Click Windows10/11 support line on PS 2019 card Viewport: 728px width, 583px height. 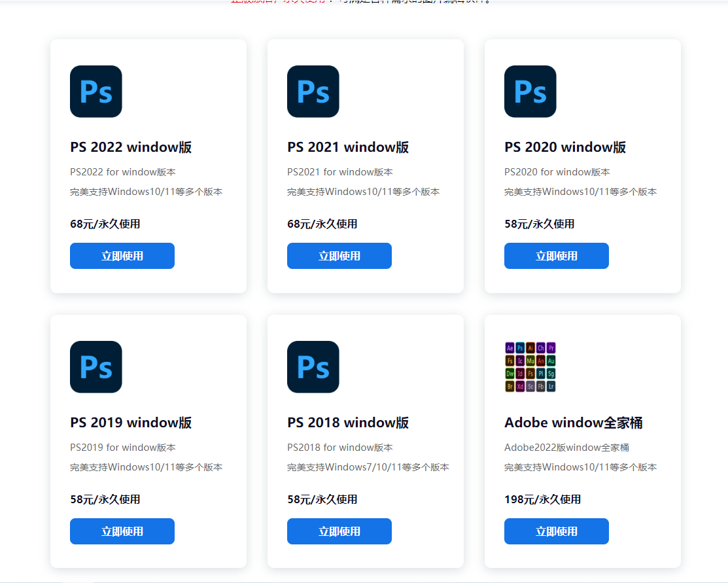147,467
